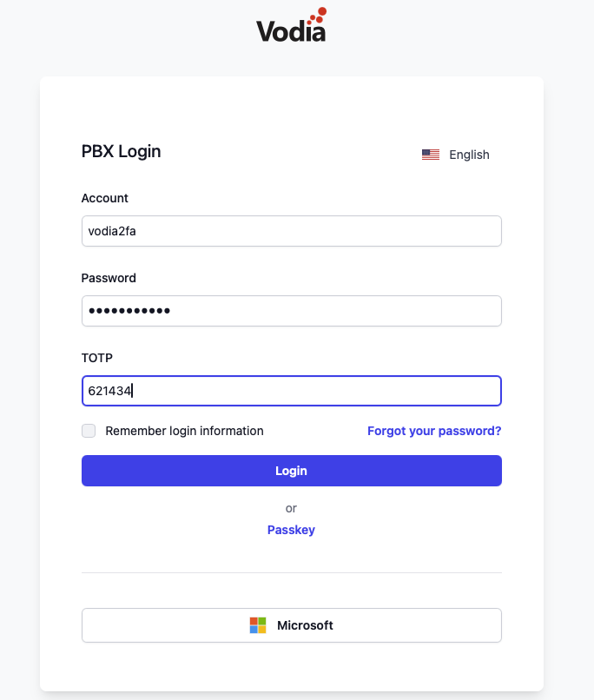This screenshot has height=700, width=594.
Task: Click the horizontal divider above Microsoft
Action: [291, 572]
